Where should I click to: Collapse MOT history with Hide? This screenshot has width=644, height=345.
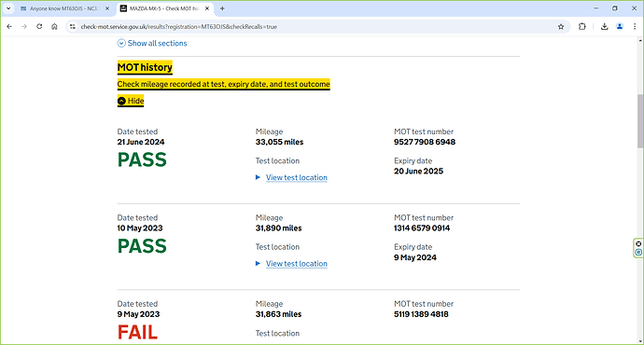click(x=131, y=101)
